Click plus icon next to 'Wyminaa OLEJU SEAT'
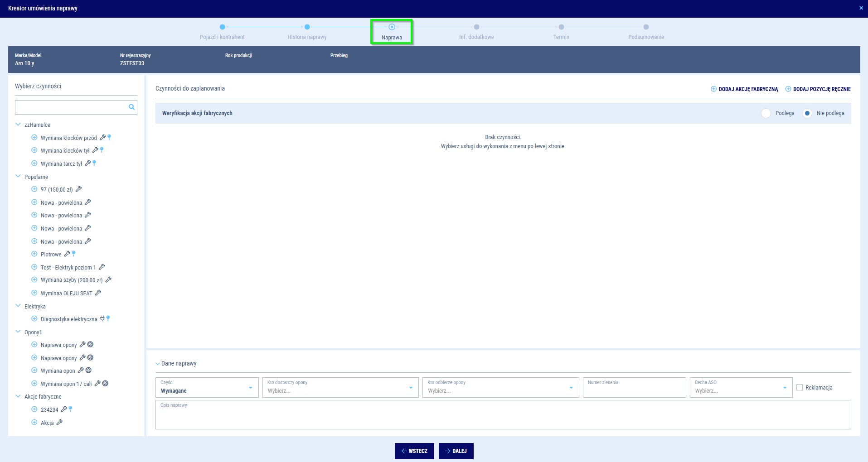 click(x=34, y=293)
